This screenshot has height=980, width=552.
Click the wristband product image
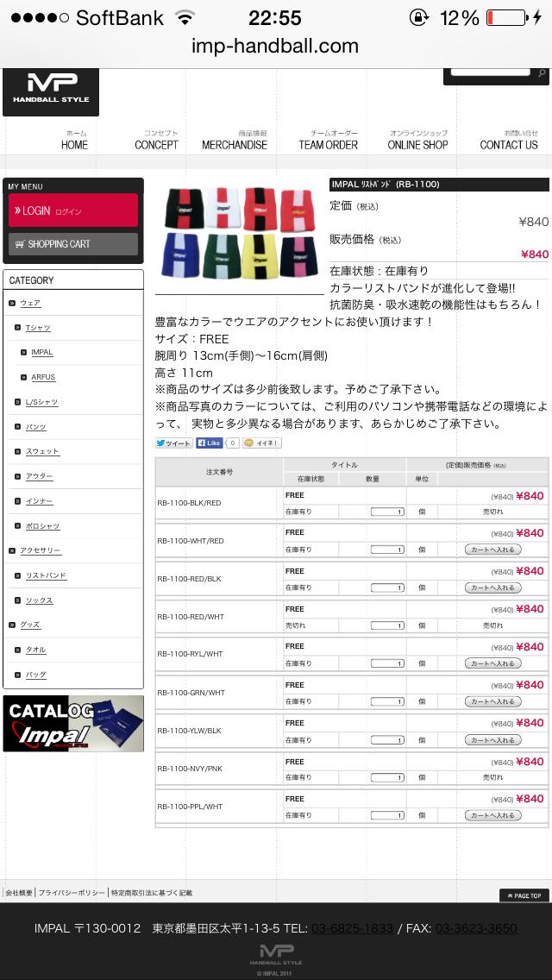pyautogui.click(x=239, y=233)
